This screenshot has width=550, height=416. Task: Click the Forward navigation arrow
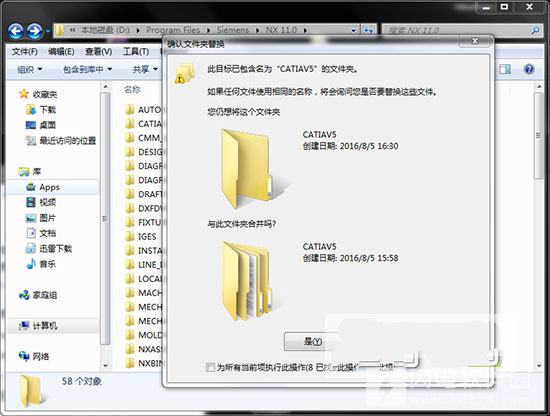(x=35, y=31)
